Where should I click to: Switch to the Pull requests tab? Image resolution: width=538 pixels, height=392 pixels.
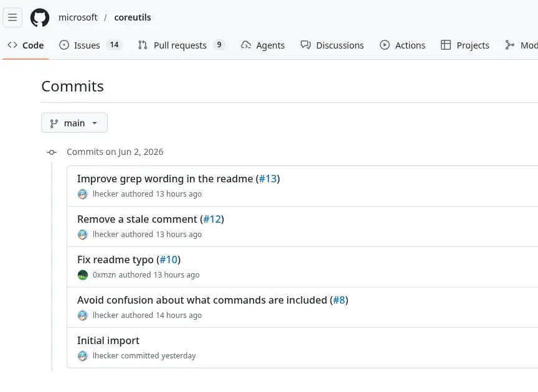[x=181, y=45]
